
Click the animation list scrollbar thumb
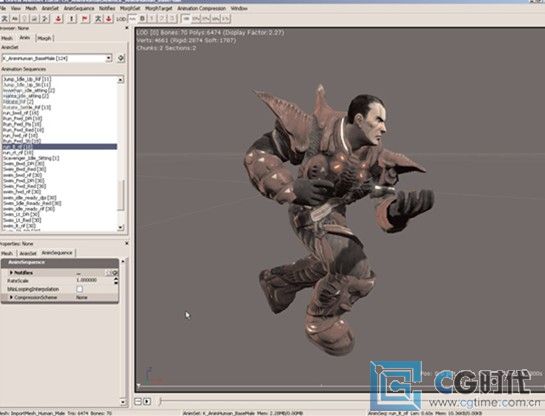pos(121,195)
